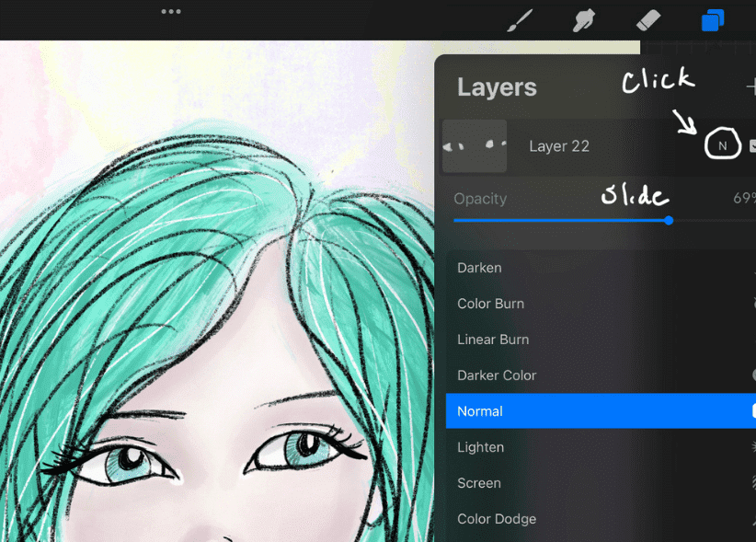Viewport: 756px width, 542px height.
Task: Toggle Layer 22 visibility checkbox
Action: click(752, 145)
